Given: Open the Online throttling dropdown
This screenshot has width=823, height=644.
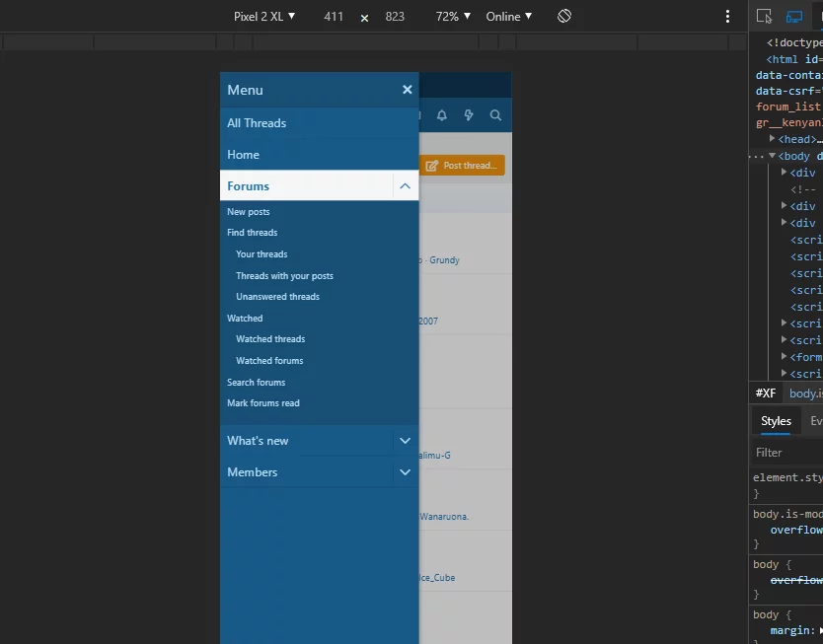Looking at the screenshot, I should pyautogui.click(x=508, y=17).
